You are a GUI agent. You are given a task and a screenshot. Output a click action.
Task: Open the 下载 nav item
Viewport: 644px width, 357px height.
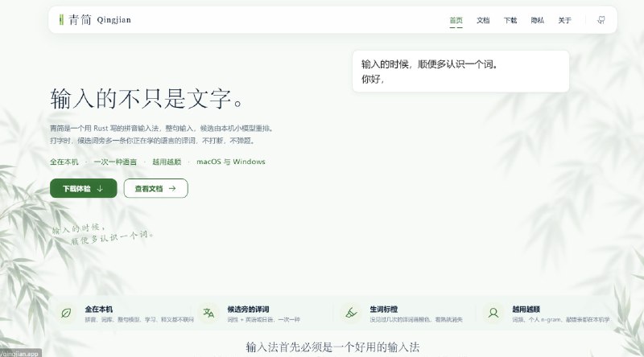tap(510, 20)
